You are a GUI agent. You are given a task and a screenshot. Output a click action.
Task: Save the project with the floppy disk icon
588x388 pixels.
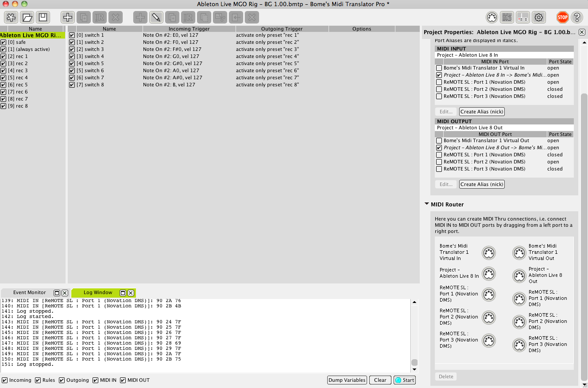coord(43,17)
